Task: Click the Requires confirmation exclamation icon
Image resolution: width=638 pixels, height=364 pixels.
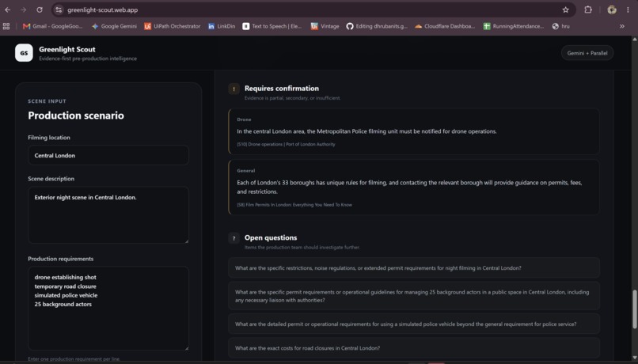Action: click(234, 89)
